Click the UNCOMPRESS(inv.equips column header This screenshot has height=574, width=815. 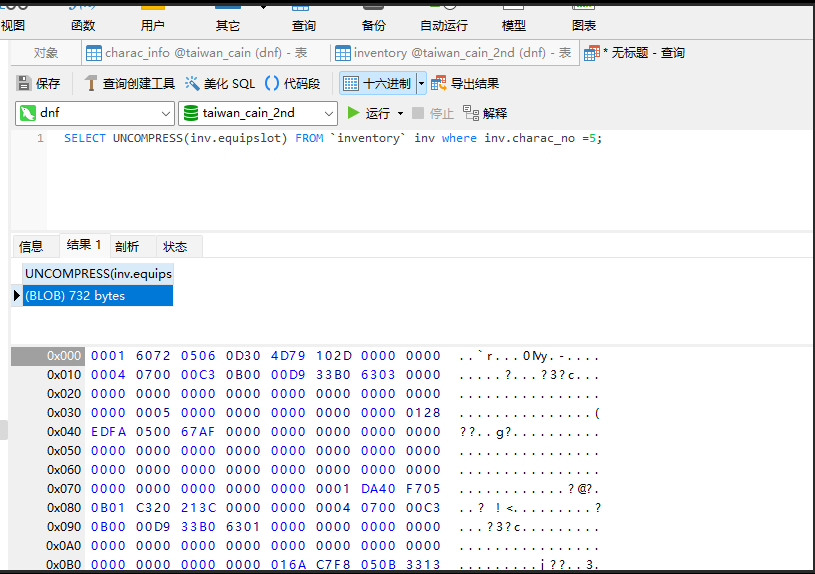(98, 273)
